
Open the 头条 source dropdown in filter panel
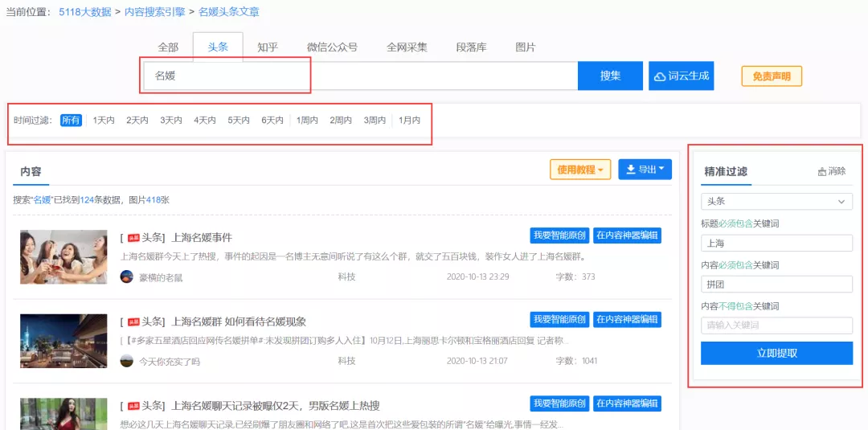point(776,202)
